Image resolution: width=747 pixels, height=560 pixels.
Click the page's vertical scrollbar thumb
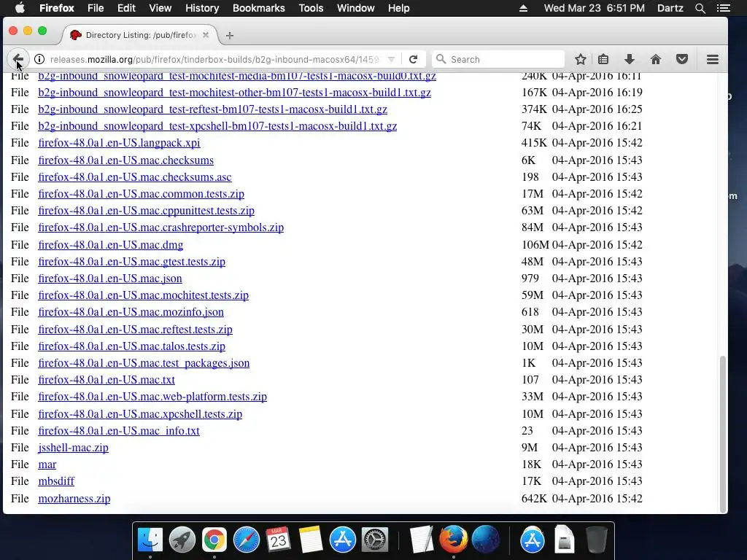[723, 433]
